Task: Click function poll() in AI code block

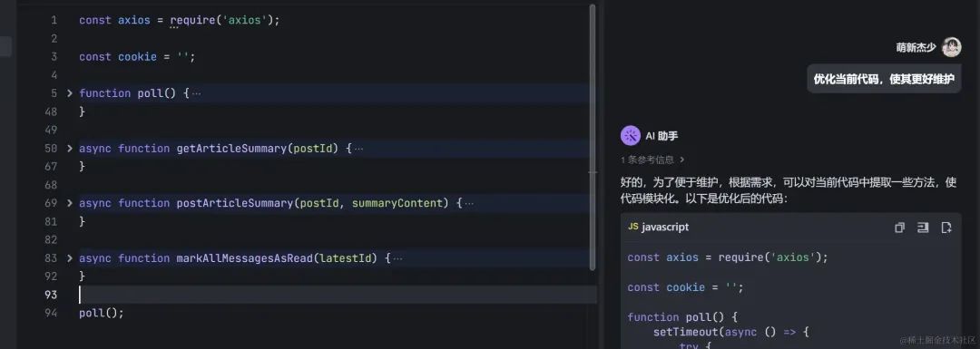Action: [682, 317]
